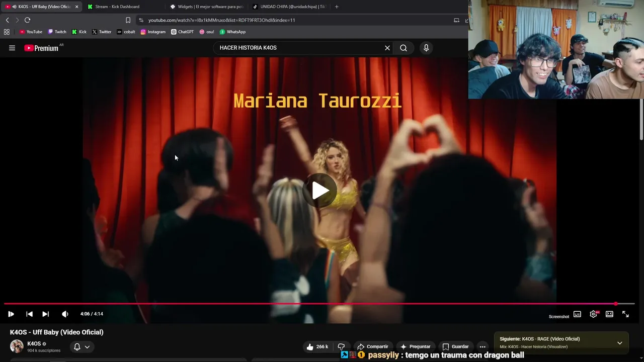Switch to theater mode
Viewport: 644px width, 362px height.
609,314
